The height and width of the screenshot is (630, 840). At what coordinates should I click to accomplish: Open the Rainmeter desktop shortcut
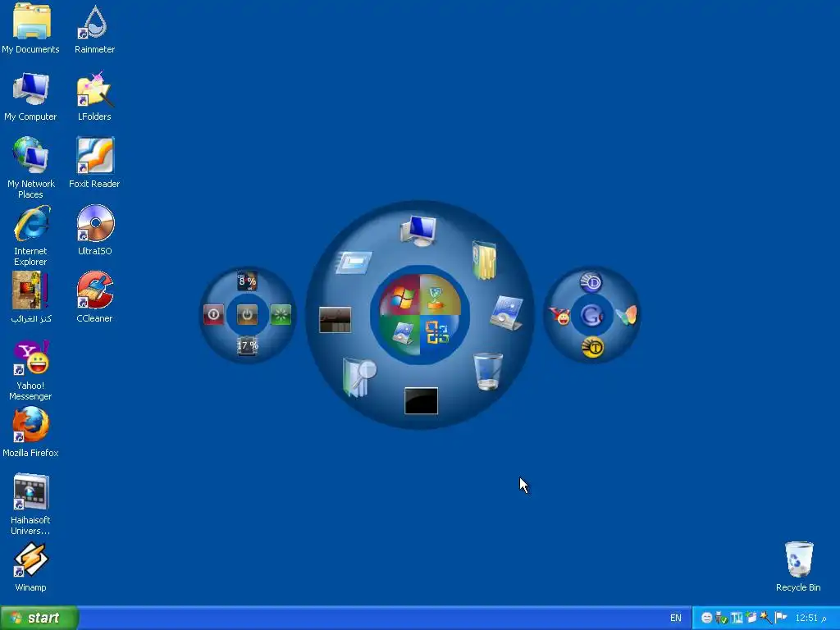pyautogui.click(x=95, y=29)
